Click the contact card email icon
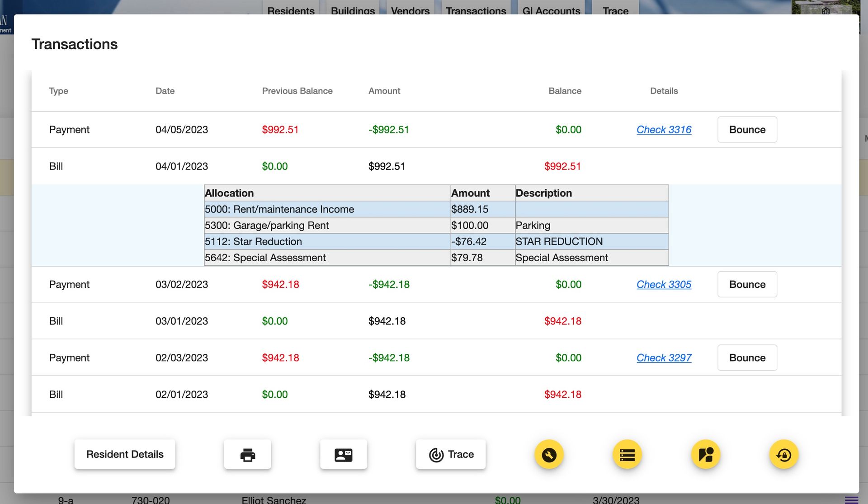This screenshot has height=504, width=868. 344,454
